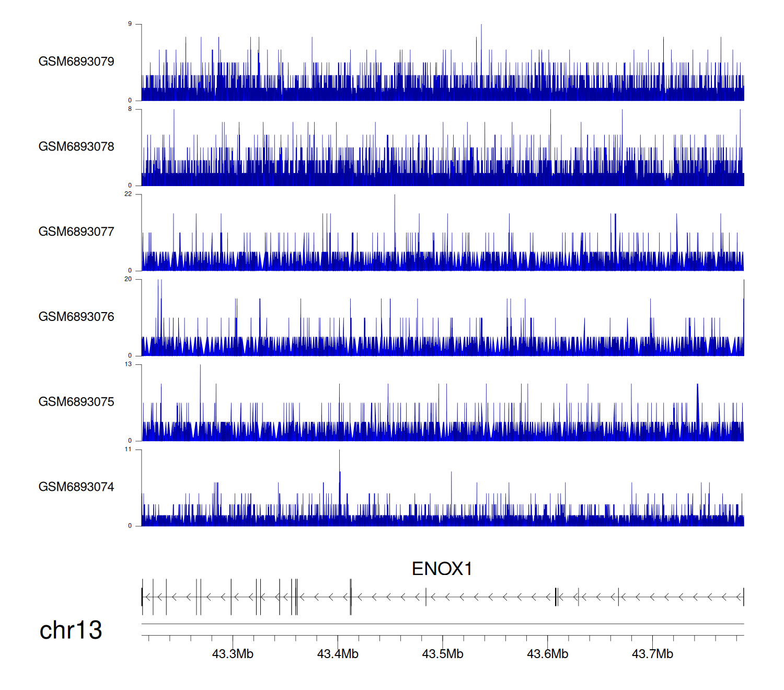Click the 43.7Mb coordinate label

[652, 654]
